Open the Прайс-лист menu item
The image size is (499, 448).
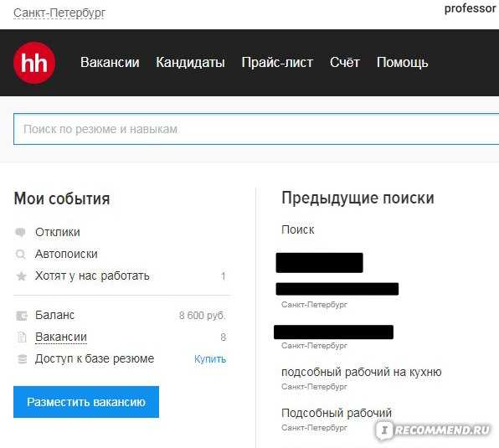coord(277,62)
